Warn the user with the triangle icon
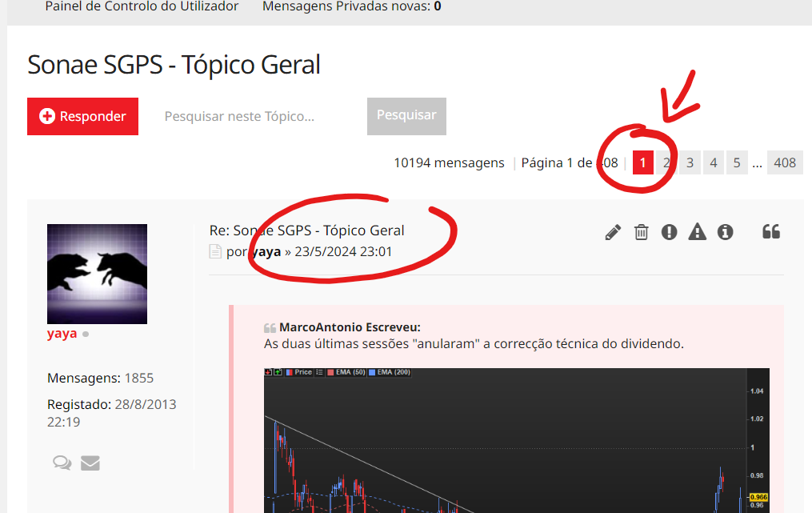Screen dimensions: 812x513 [697, 231]
